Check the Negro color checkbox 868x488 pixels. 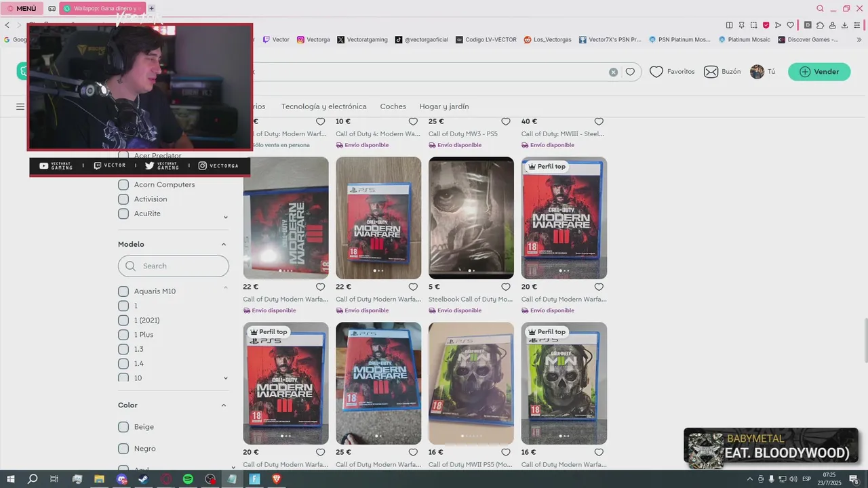(123, 449)
